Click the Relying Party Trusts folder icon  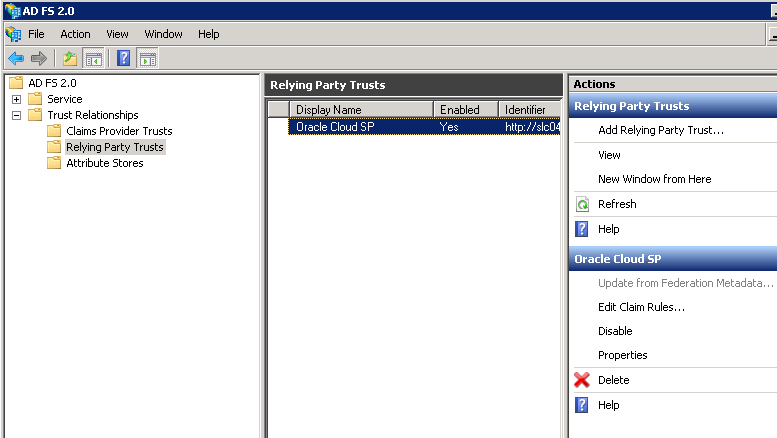[x=54, y=147]
